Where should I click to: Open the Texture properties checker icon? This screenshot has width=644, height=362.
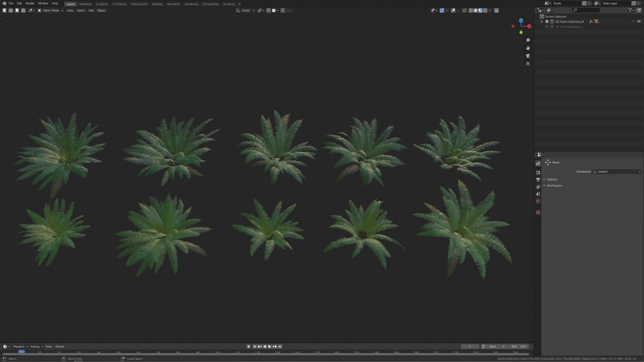pos(538,213)
